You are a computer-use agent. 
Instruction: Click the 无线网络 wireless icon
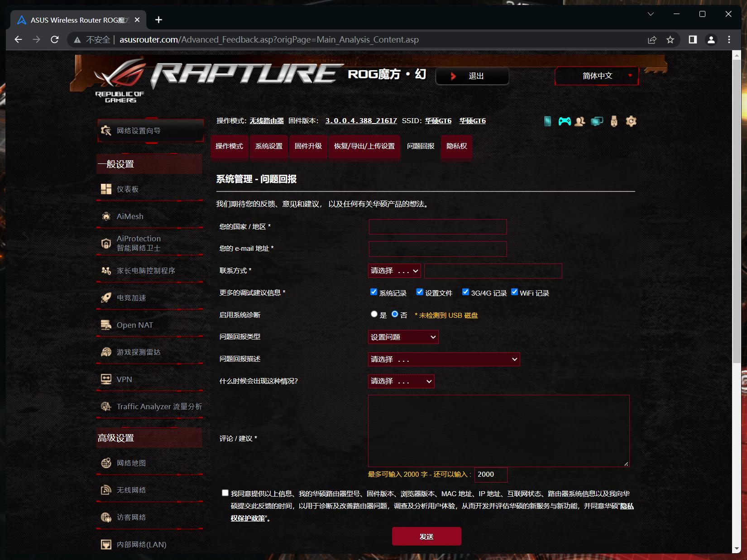106,490
